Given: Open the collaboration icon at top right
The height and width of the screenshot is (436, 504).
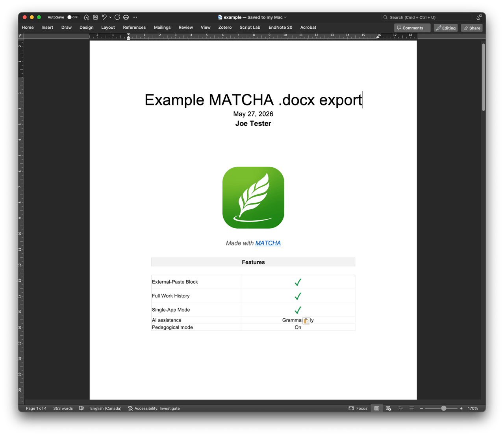Looking at the screenshot, I should click(x=479, y=17).
